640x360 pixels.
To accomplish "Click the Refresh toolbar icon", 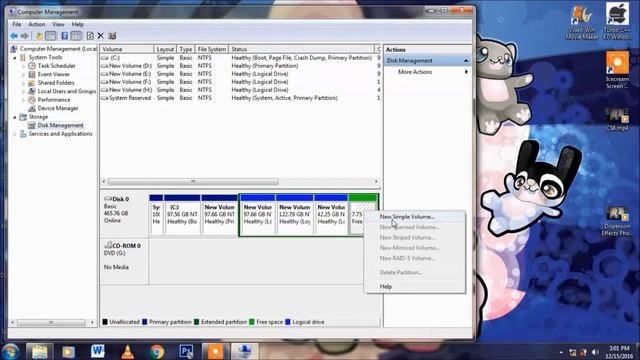I will point(90,36).
